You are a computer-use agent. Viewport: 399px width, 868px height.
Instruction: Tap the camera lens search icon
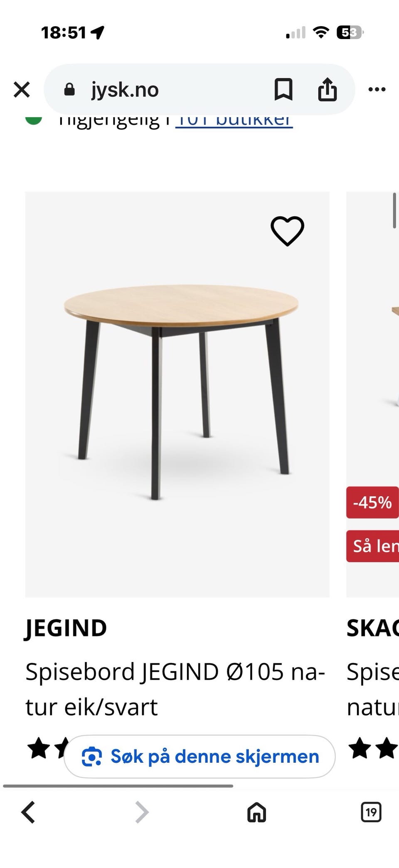91,757
